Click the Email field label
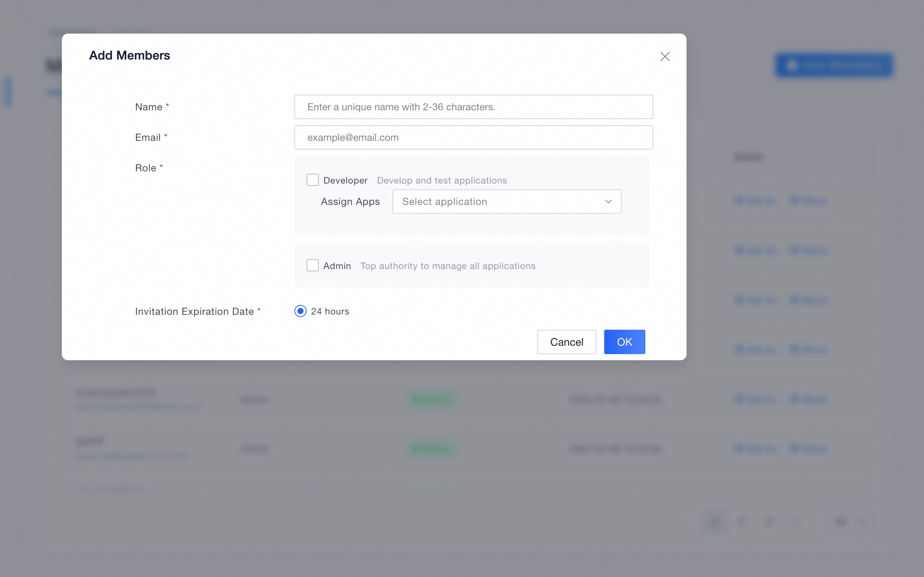The width and height of the screenshot is (924, 577). coord(148,137)
